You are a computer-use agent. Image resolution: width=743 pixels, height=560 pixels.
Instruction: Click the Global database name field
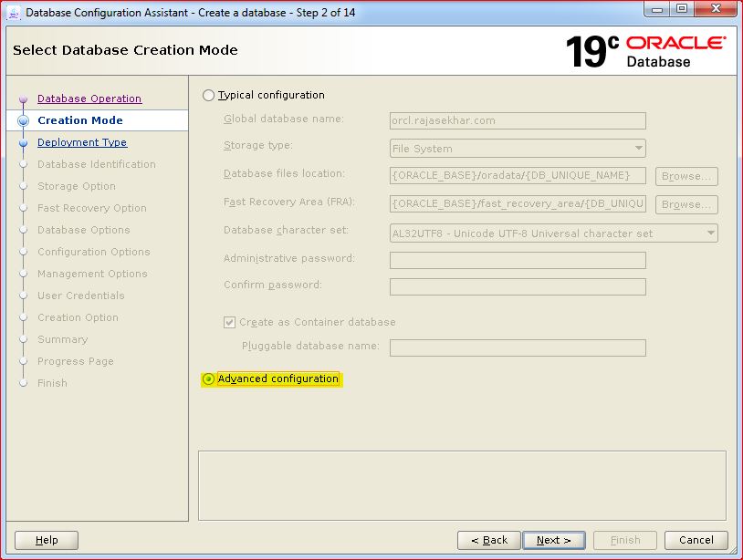click(518, 119)
